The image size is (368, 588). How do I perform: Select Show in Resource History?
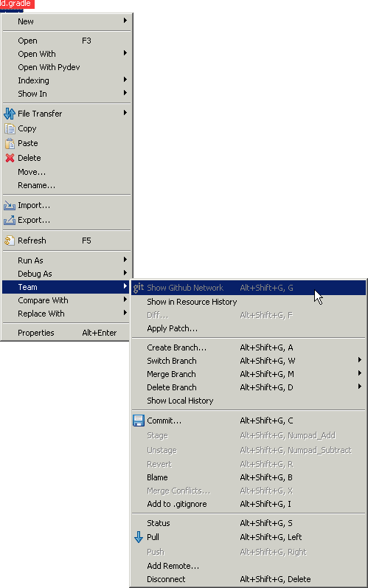192,302
